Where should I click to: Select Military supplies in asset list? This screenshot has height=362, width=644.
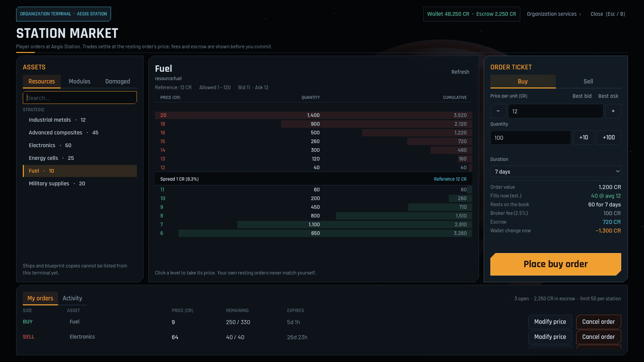coord(80,184)
